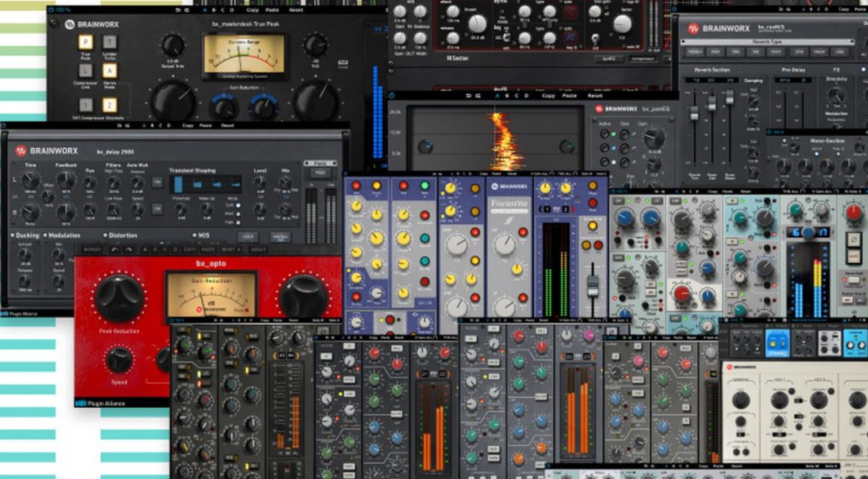868x479 pixels.
Task: Click the redo arrow in bx_masterdesk toolbar
Action: (x=187, y=10)
